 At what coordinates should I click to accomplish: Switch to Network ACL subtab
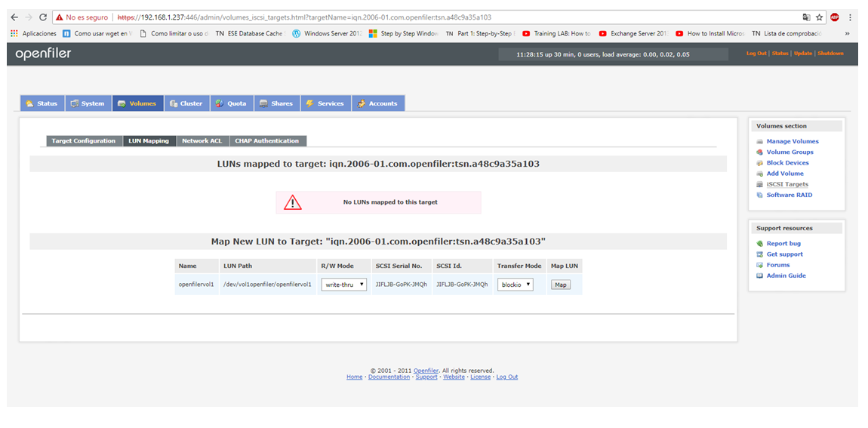tap(202, 141)
